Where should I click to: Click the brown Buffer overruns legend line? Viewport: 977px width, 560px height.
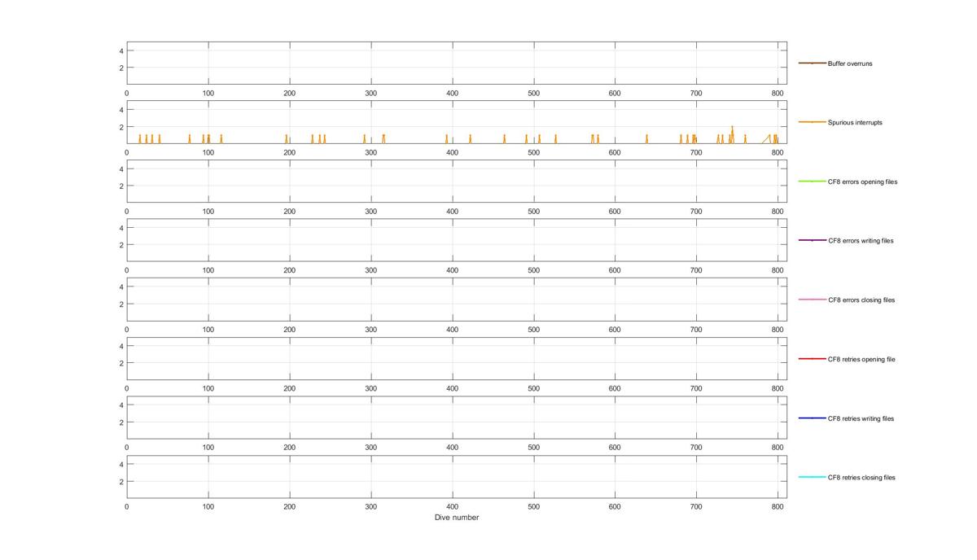coord(812,63)
